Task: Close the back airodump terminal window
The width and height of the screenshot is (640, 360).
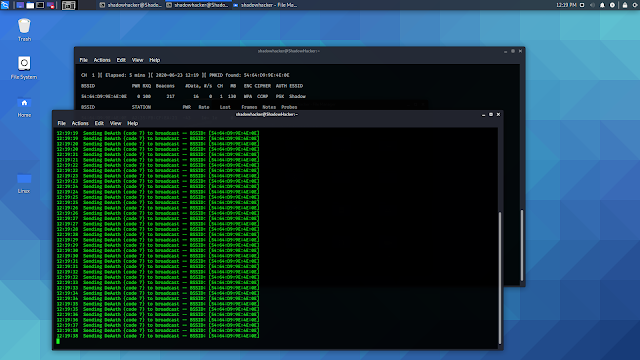Action: [520, 51]
